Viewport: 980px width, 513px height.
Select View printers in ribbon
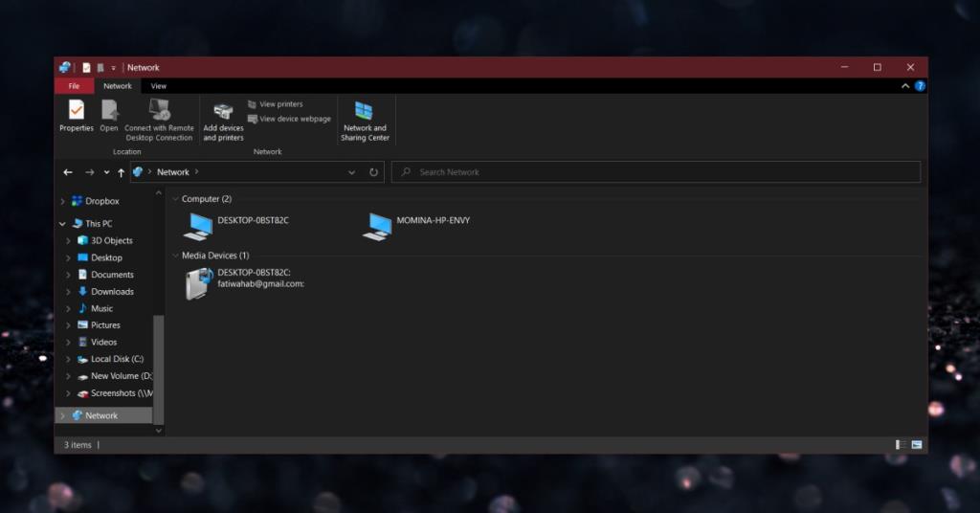click(276, 104)
